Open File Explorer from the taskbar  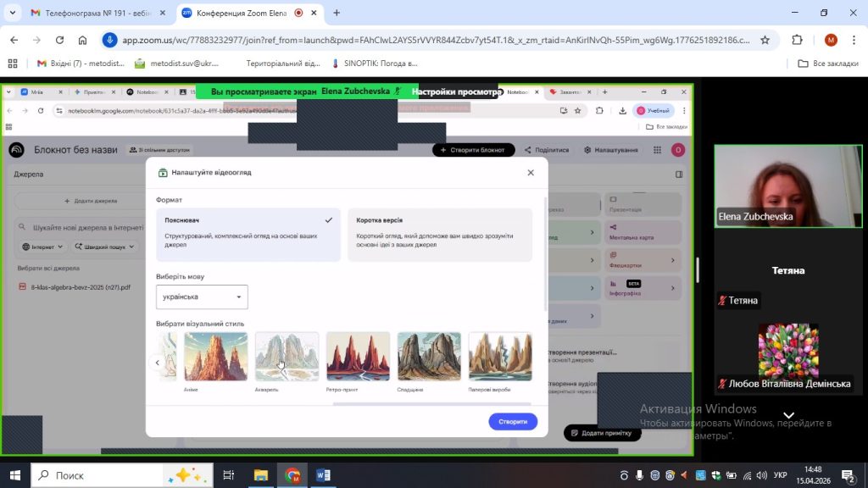[x=260, y=475]
